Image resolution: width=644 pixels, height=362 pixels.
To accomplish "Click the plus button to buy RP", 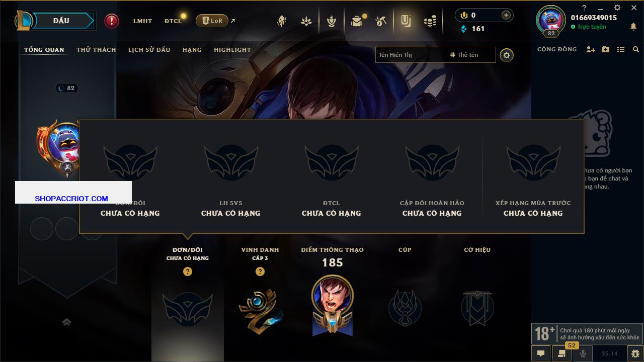I will [x=506, y=15].
